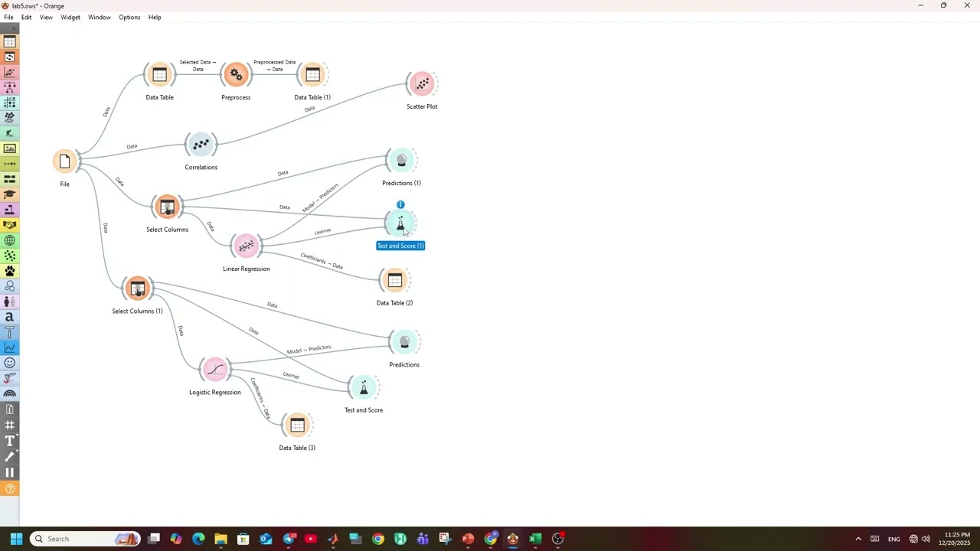Select the Preprocess widget node
This screenshot has height=551, width=980.
pos(236,75)
